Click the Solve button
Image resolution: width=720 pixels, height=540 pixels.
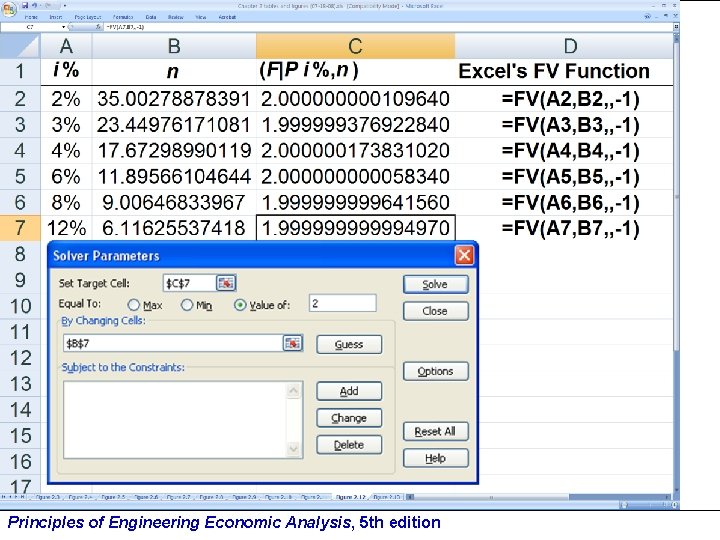[435, 284]
